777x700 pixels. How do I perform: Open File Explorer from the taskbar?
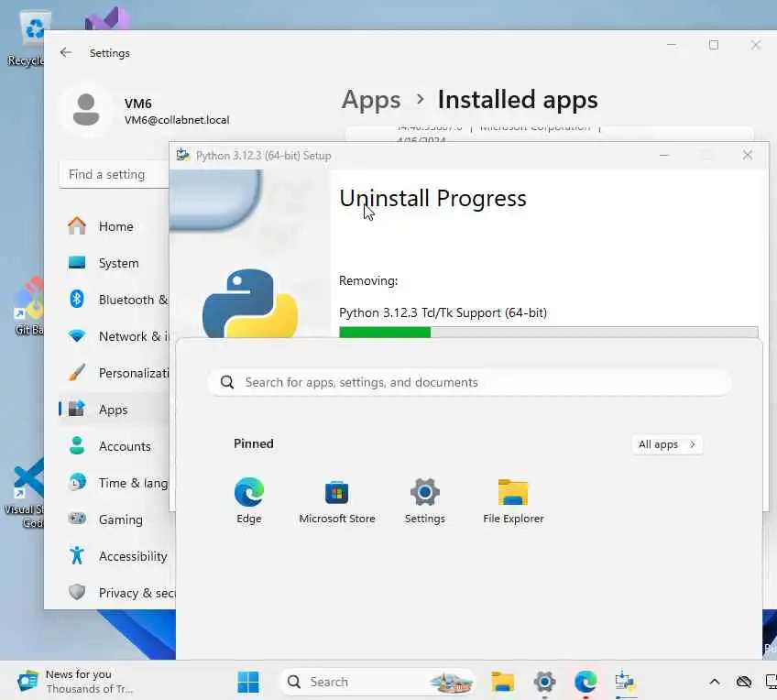(502, 682)
